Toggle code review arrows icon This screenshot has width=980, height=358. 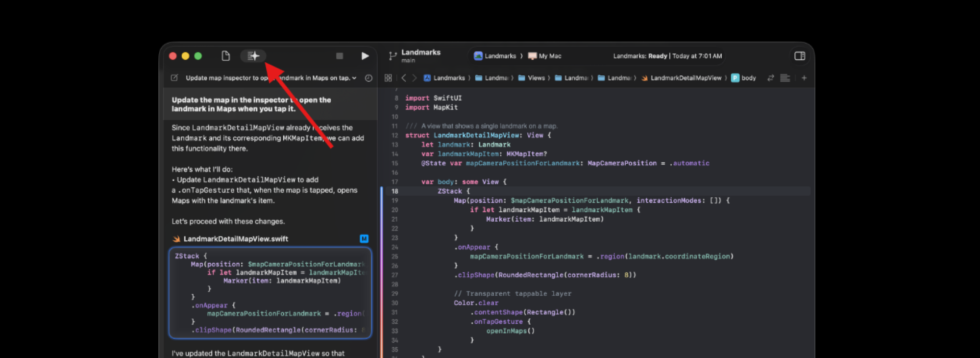click(771, 78)
